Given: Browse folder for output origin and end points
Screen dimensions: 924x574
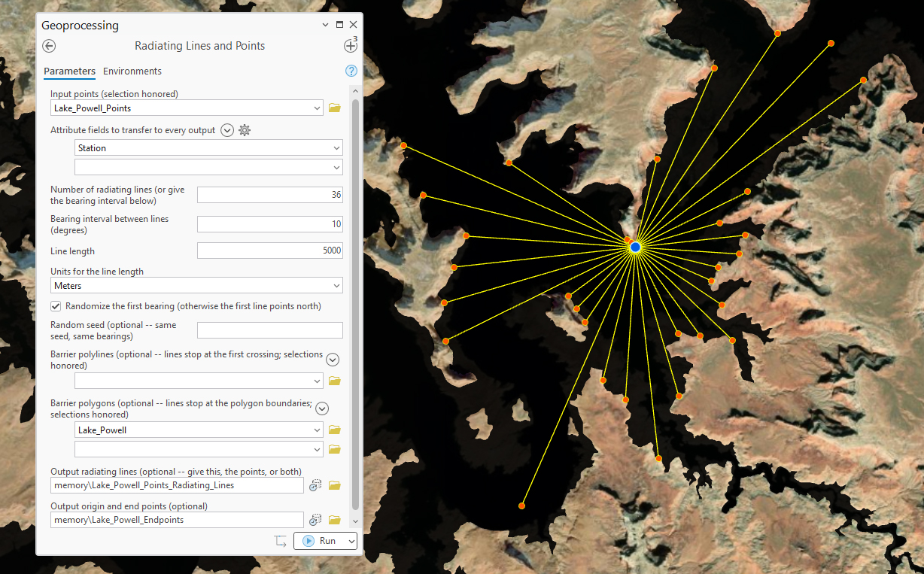Looking at the screenshot, I should coord(335,520).
